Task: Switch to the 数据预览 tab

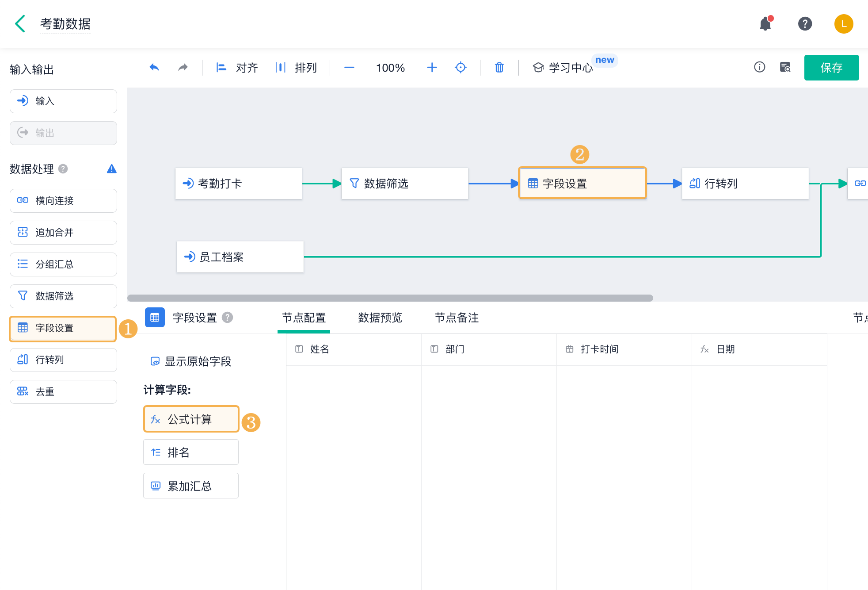Action: point(380,318)
